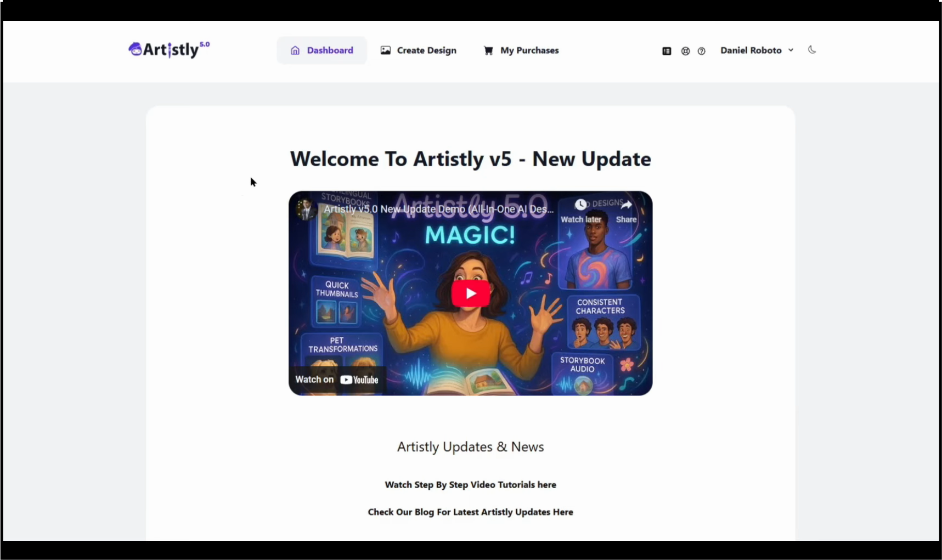This screenshot has height=560, width=942.
Task: Open the Dashboard tab
Action: click(x=321, y=50)
